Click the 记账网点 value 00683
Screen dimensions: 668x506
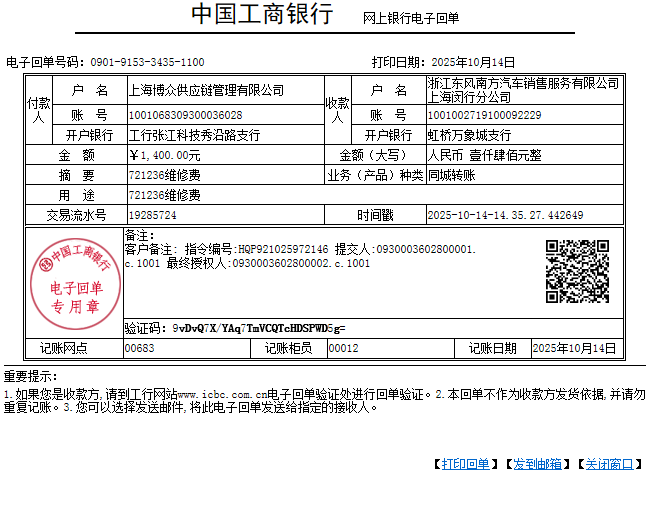coord(140,348)
